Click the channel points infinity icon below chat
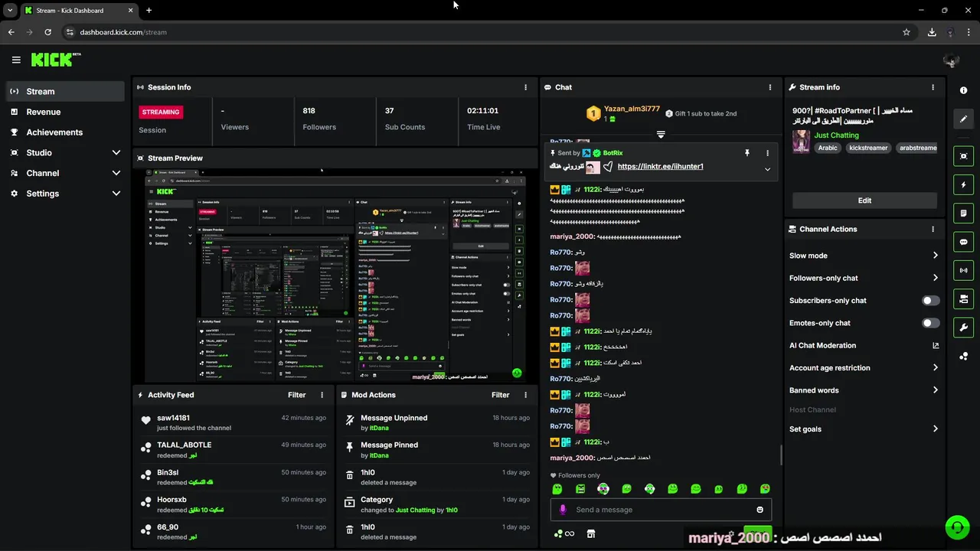Image resolution: width=980 pixels, height=551 pixels. (564, 533)
